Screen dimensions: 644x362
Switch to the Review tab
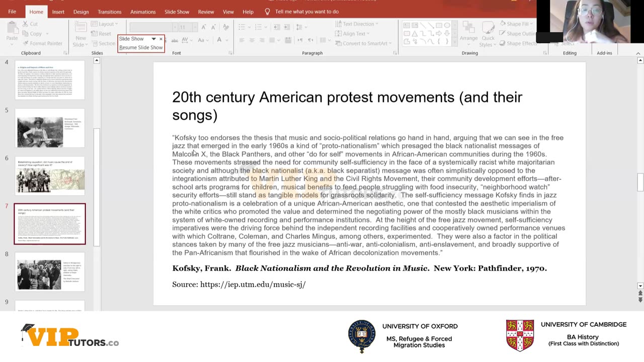point(206,12)
